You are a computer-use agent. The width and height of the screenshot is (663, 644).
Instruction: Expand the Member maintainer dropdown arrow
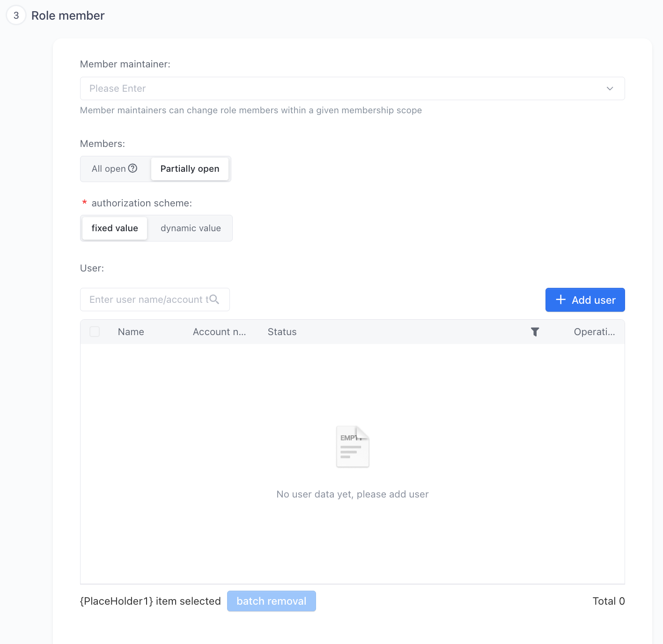coord(610,88)
